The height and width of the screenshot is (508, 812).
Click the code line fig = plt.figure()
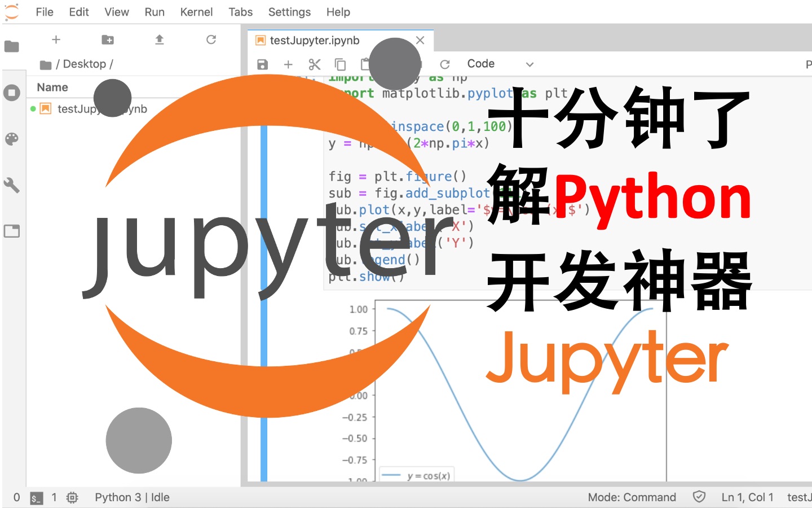point(398,177)
